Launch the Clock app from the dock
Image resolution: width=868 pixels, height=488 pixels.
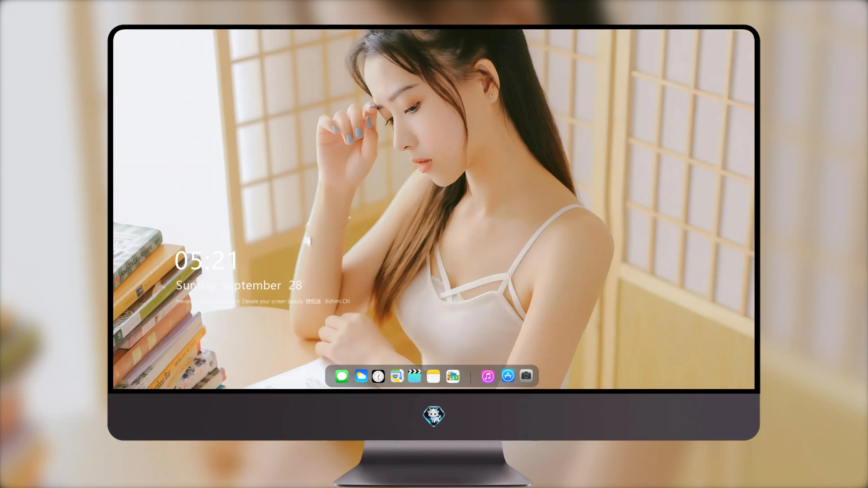pos(378,376)
